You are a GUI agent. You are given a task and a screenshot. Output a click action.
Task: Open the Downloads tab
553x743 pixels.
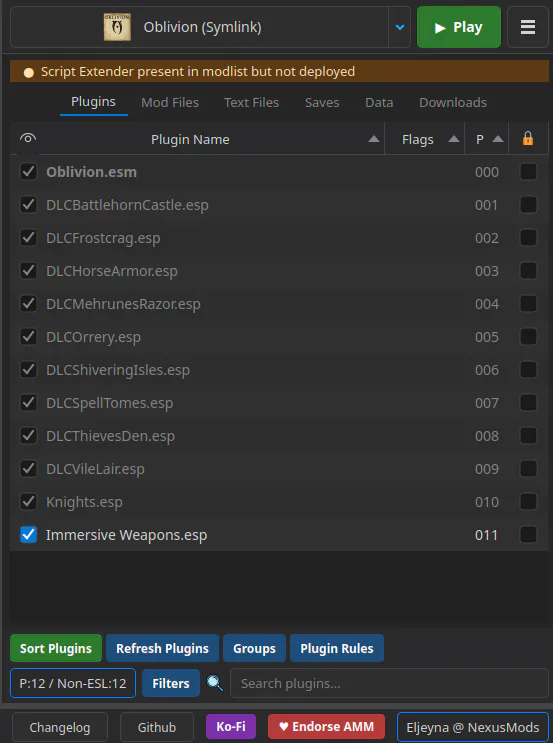pos(453,102)
